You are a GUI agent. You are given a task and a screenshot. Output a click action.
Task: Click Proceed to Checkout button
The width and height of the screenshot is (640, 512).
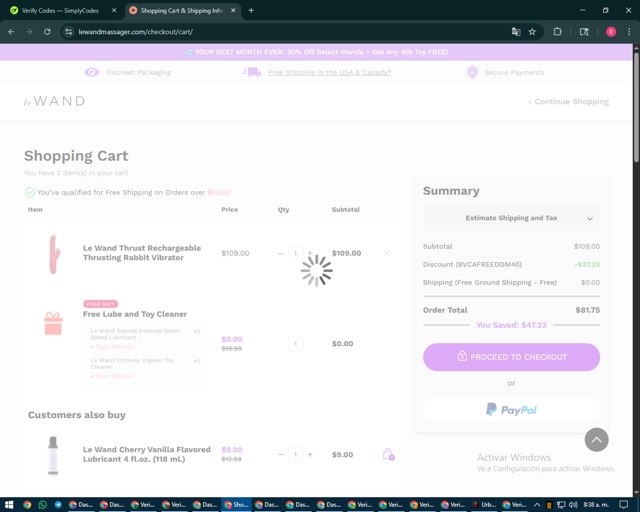[x=511, y=357]
